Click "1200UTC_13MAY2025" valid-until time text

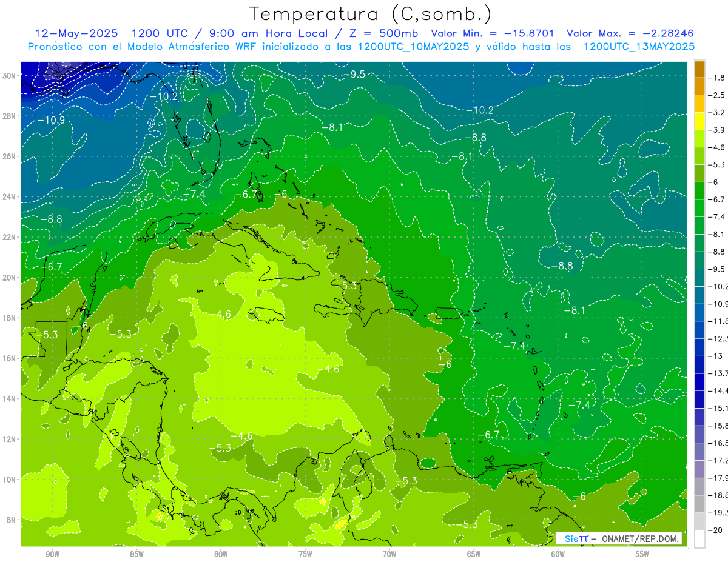click(639, 47)
